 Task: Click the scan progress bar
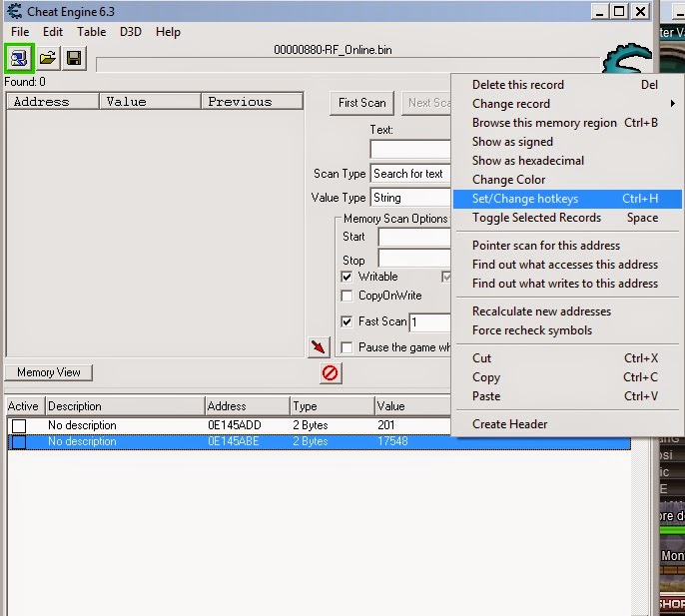click(x=347, y=64)
